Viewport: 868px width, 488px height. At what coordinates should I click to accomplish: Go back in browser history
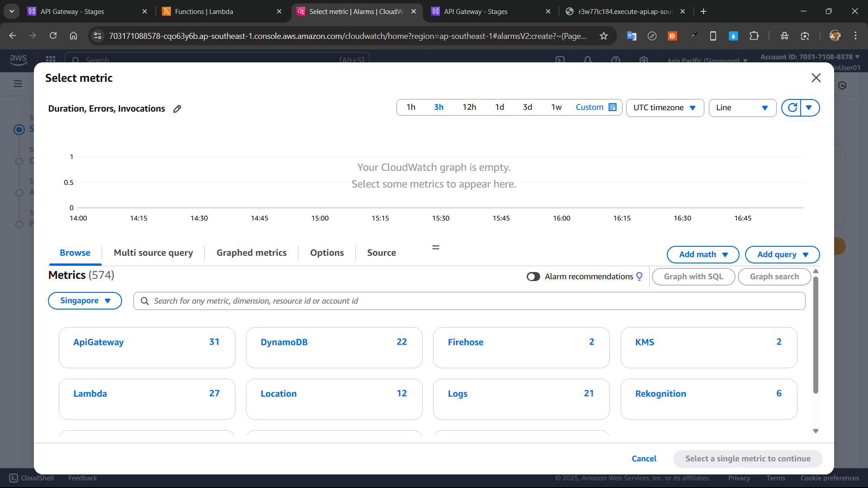(x=13, y=36)
